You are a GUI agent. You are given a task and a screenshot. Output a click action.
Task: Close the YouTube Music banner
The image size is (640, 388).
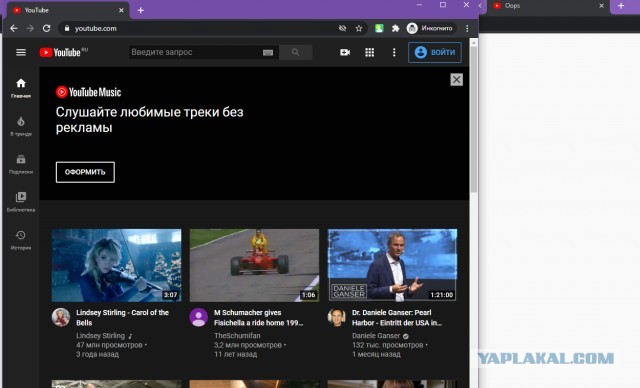tap(456, 80)
